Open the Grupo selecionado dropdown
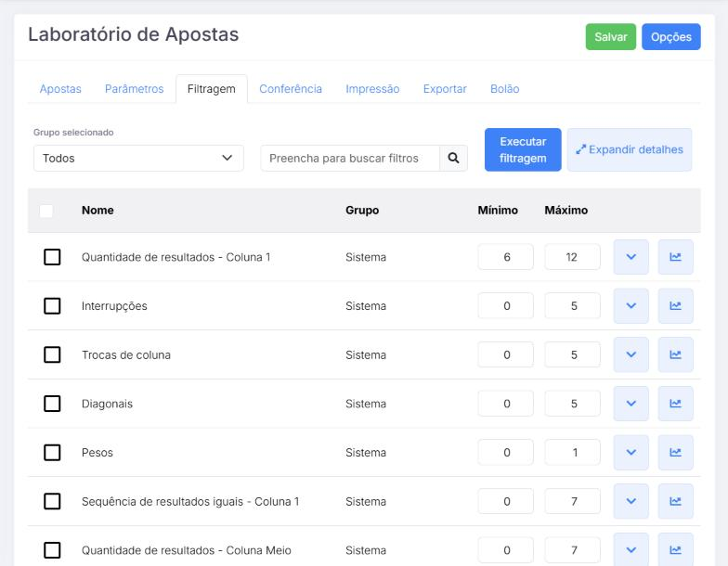This screenshot has width=728, height=566. pos(138,158)
